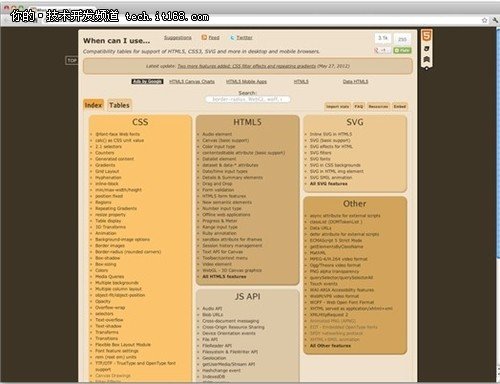Open Border-radius (rounded corners) link
This screenshot has width=500, height=384.
click(x=128, y=252)
